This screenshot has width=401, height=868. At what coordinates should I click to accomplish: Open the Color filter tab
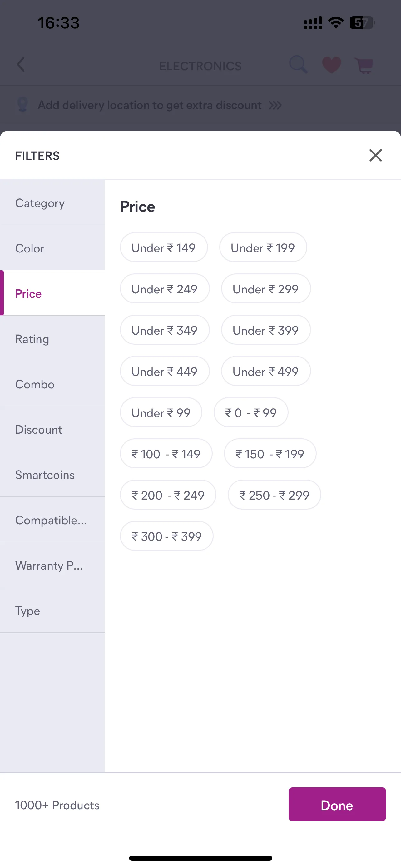[52, 248]
